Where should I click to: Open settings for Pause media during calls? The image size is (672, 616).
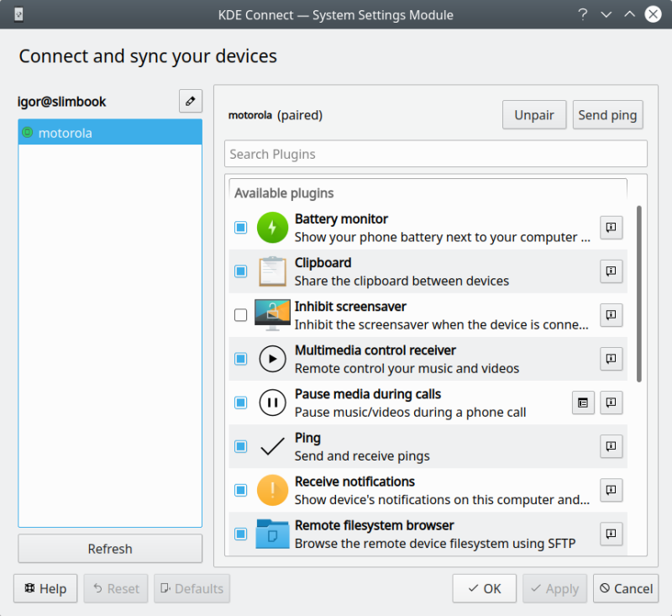pyautogui.click(x=583, y=403)
